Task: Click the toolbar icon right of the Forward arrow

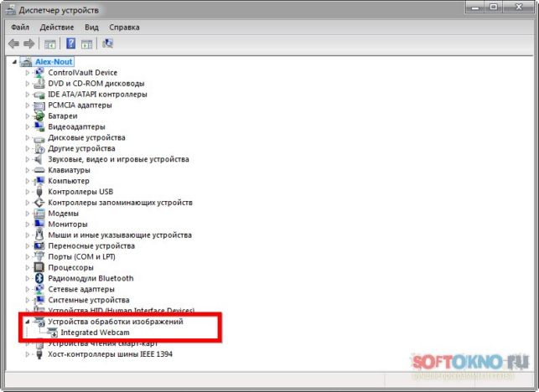Action: coord(49,44)
